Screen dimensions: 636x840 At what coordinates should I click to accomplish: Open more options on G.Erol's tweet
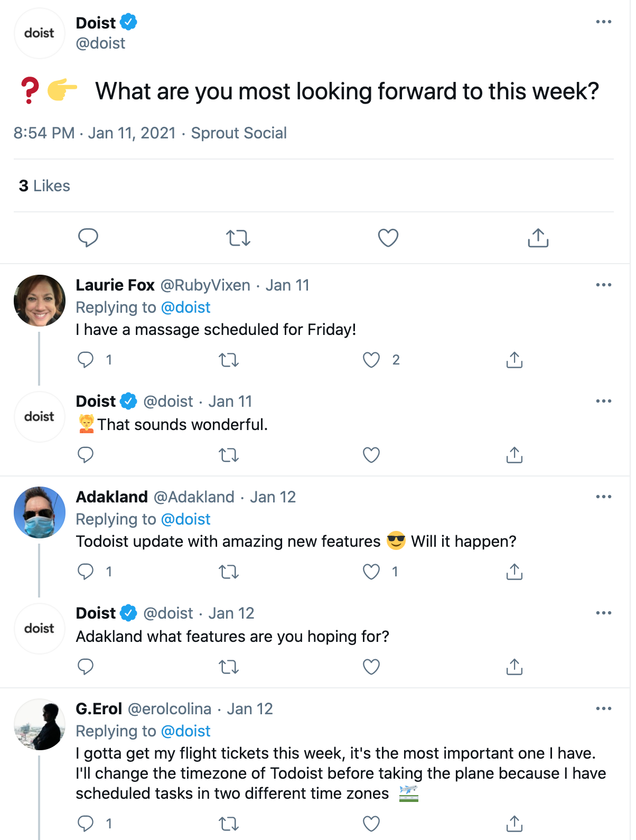[x=604, y=708]
